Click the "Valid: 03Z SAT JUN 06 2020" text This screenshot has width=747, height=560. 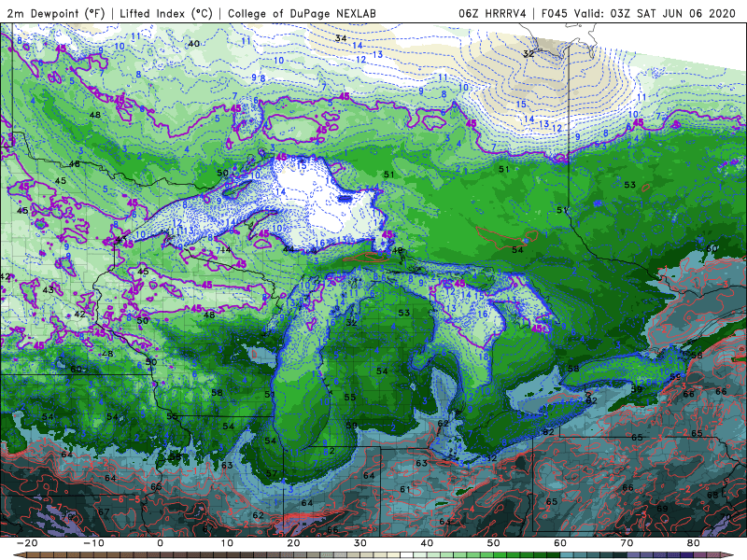pos(655,14)
